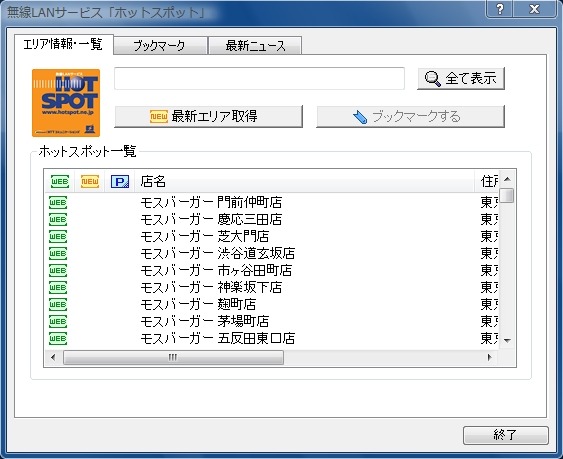Click the 終了 button

click(506, 435)
